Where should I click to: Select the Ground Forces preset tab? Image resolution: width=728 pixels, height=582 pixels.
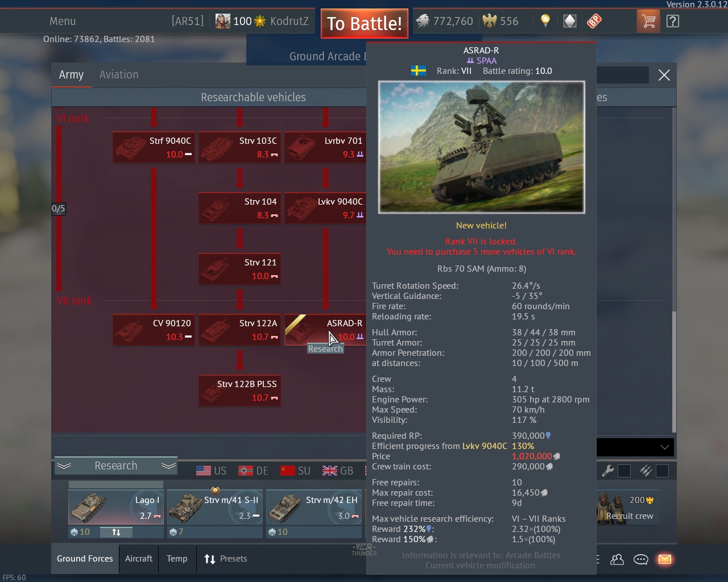[85, 559]
